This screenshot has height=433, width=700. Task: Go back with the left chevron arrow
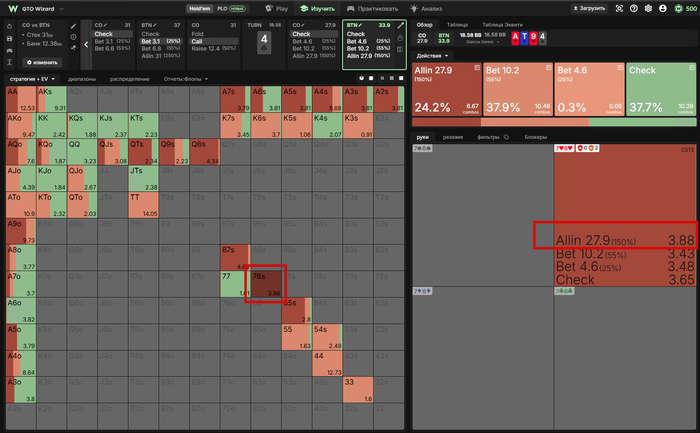86,45
